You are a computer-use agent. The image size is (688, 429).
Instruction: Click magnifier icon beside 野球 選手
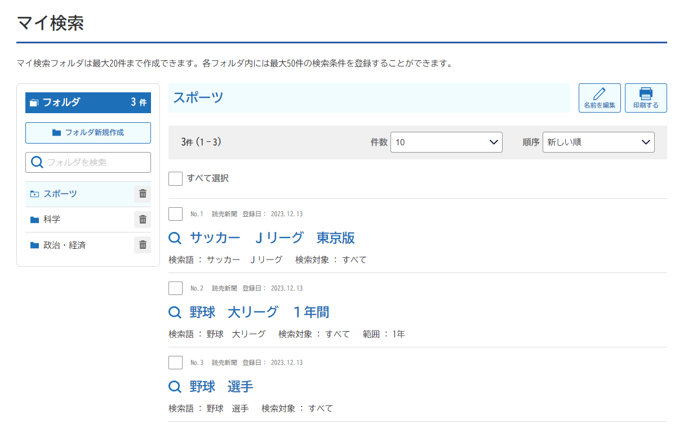pos(175,387)
